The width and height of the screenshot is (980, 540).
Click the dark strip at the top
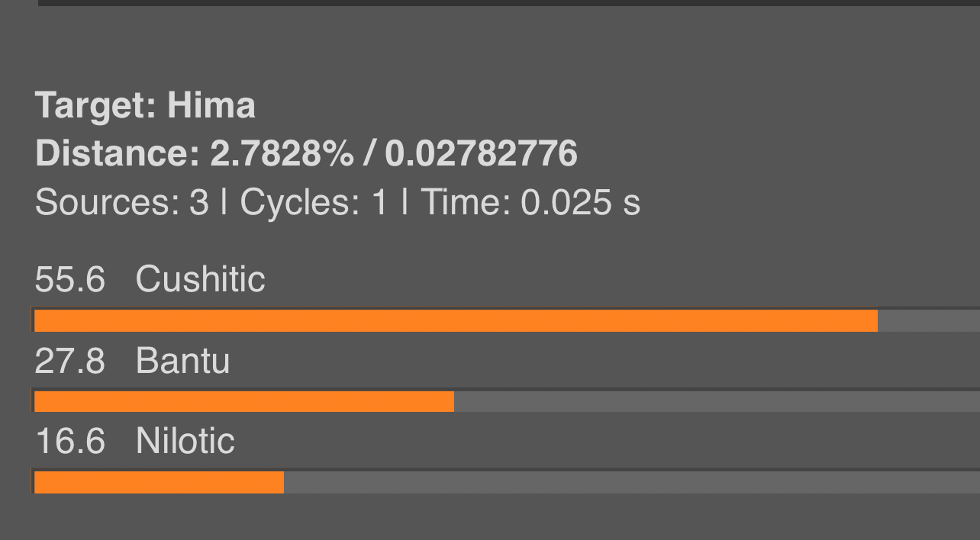508,3
